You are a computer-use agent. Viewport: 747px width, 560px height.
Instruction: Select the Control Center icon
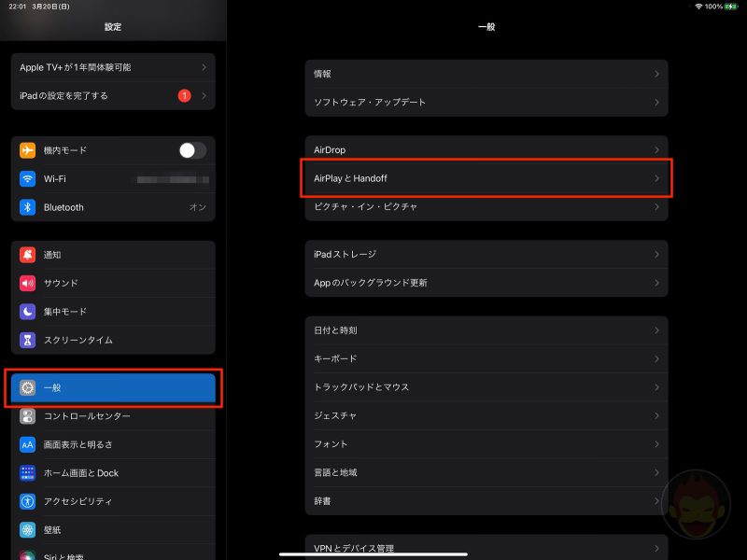click(28, 415)
